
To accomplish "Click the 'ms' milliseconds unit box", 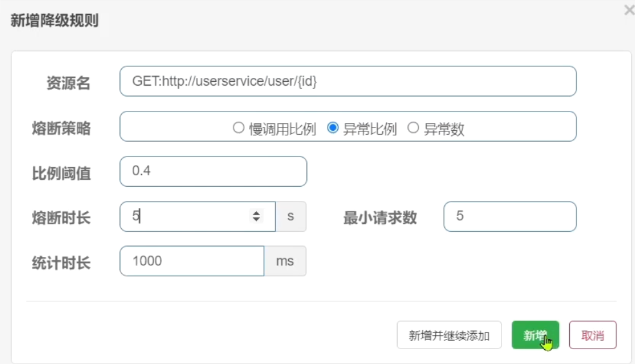I will point(285,261).
